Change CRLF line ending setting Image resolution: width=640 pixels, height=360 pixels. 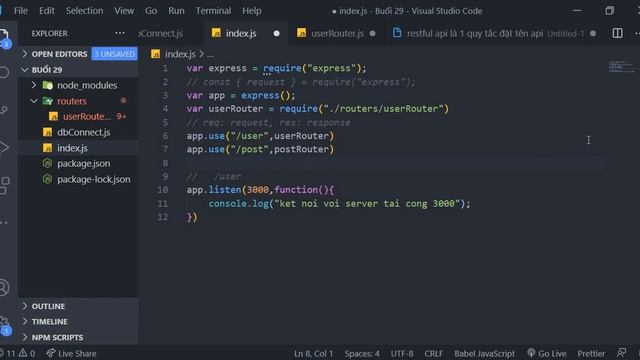(433, 353)
